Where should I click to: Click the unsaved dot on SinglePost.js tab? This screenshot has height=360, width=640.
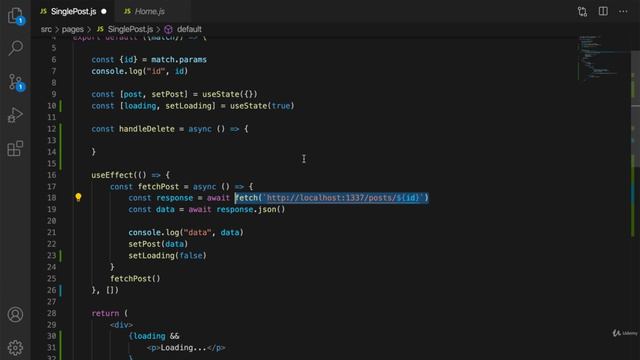[104, 11]
